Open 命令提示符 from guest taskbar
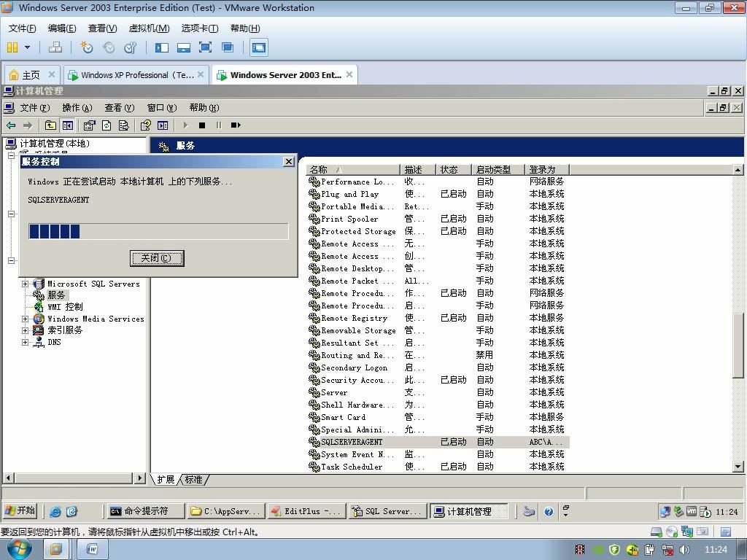Viewport: 747px width, 560px height. (145, 511)
